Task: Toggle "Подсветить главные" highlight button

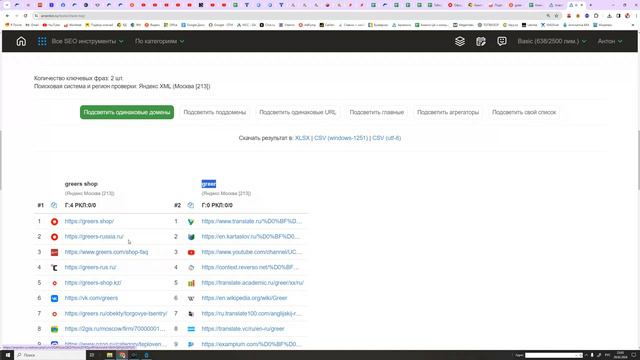Action: [x=377, y=112]
